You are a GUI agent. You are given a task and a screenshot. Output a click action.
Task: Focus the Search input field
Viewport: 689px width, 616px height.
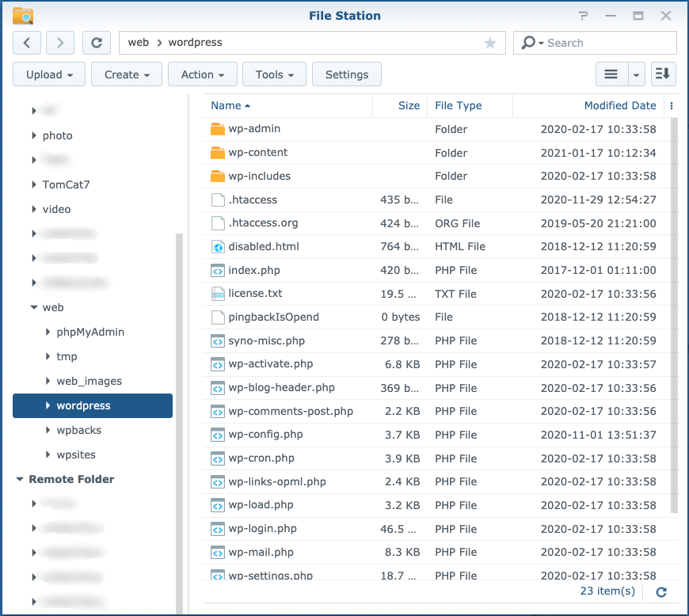click(x=611, y=43)
